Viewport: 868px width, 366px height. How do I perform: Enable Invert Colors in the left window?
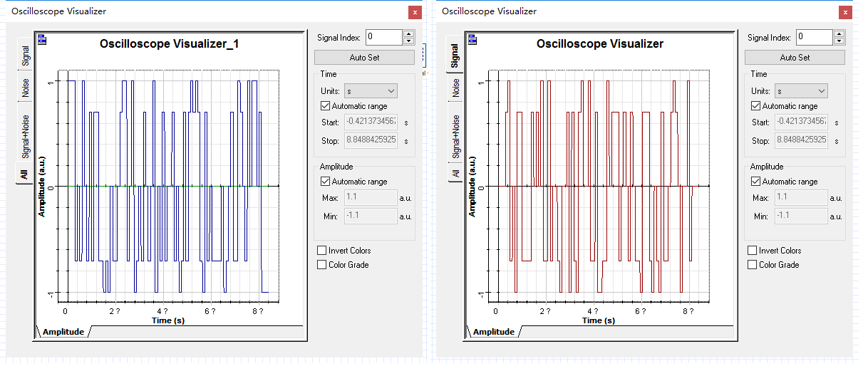coord(322,251)
